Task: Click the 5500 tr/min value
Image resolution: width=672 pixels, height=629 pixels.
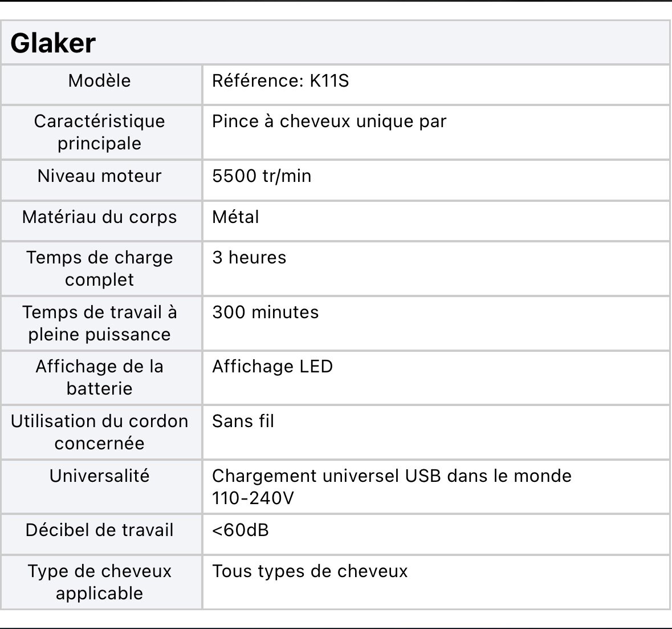Action: (x=262, y=176)
